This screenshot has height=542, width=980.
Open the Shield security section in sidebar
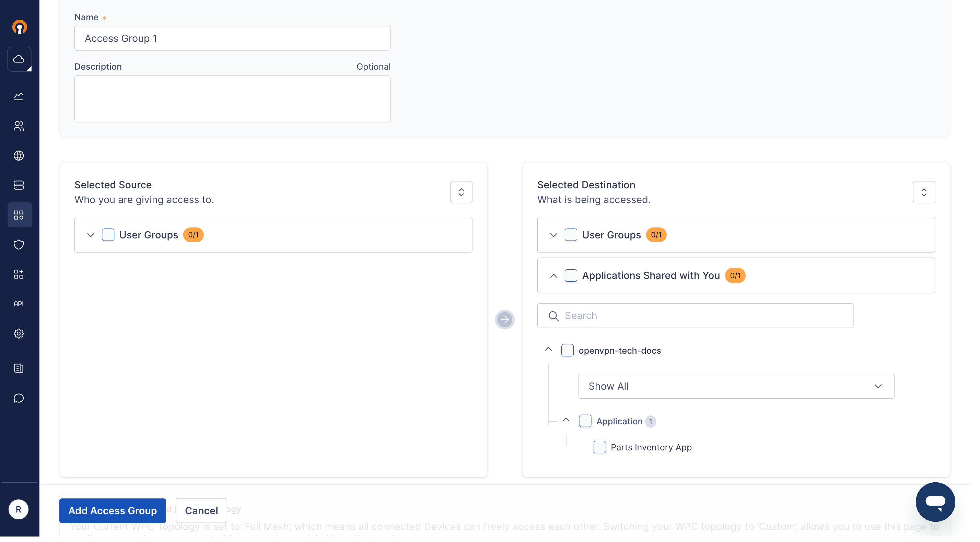(19, 245)
